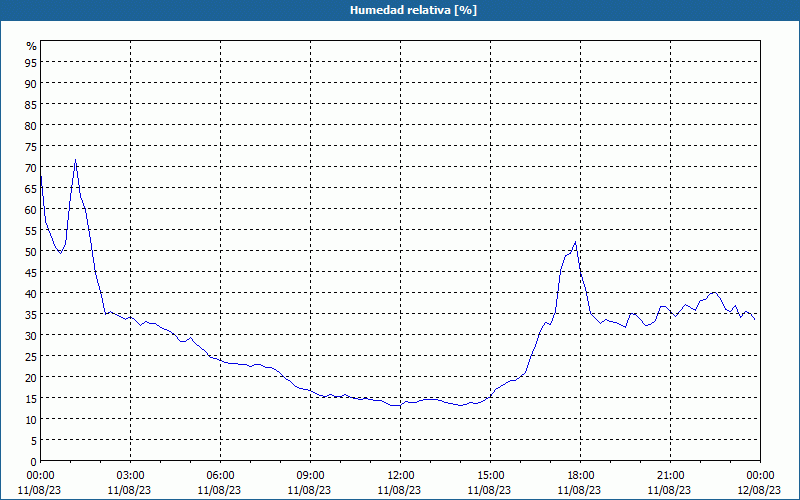Select the 40 label on humidity axis

tap(31, 294)
